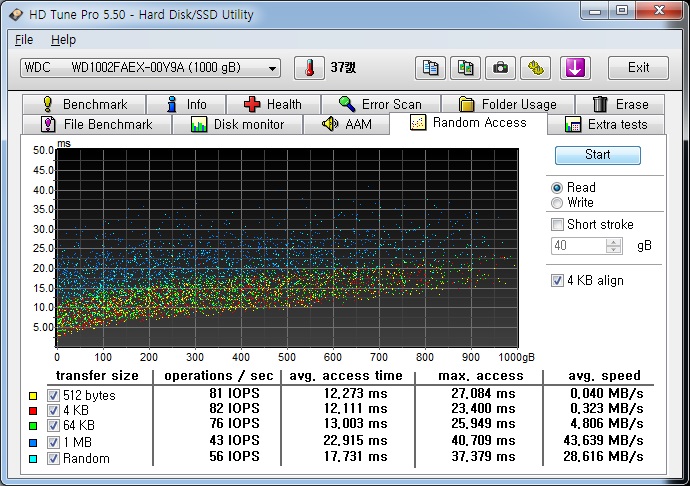The height and width of the screenshot is (486, 690).
Task: Open the File menu
Action: [24, 40]
